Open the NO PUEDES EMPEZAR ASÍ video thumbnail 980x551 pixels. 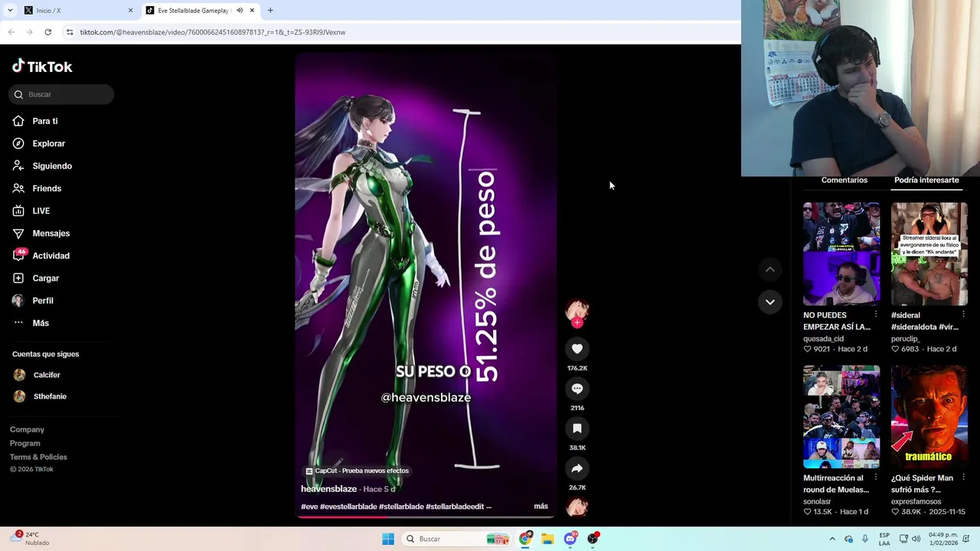click(841, 254)
